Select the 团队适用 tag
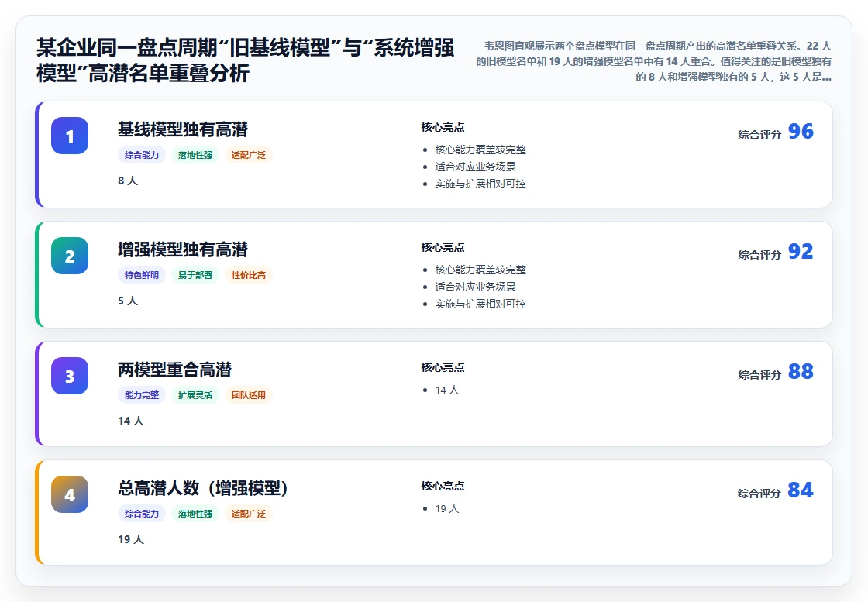 coord(249,395)
